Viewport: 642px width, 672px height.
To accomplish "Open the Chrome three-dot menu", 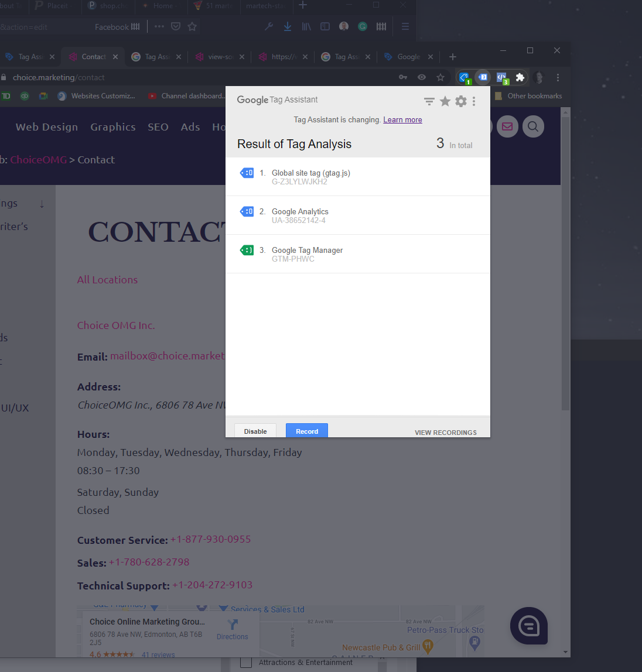I will (x=558, y=78).
